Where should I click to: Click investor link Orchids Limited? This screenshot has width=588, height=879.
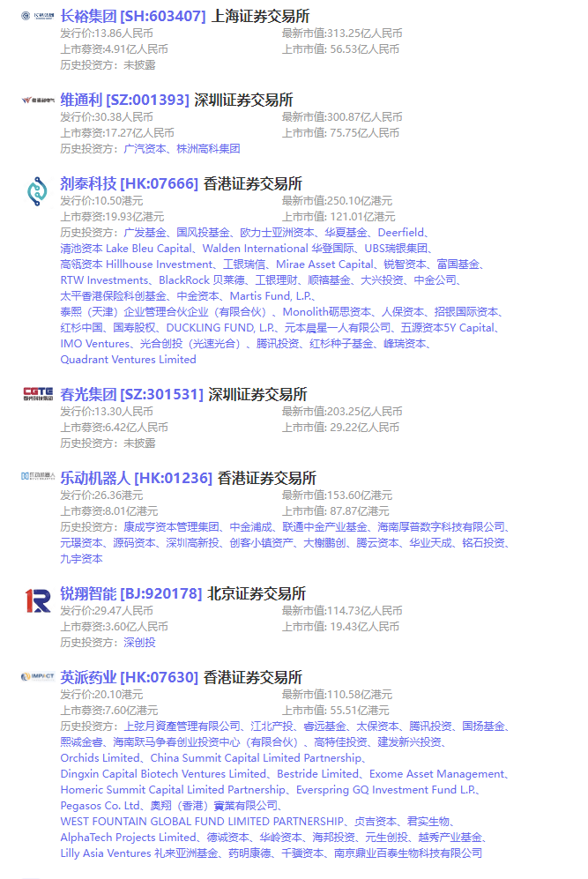[x=100, y=758]
